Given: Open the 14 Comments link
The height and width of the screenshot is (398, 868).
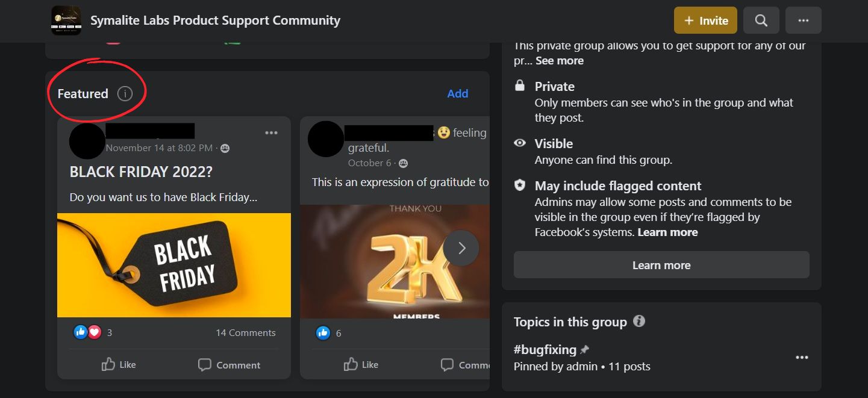Looking at the screenshot, I should [x=246, y=332].
